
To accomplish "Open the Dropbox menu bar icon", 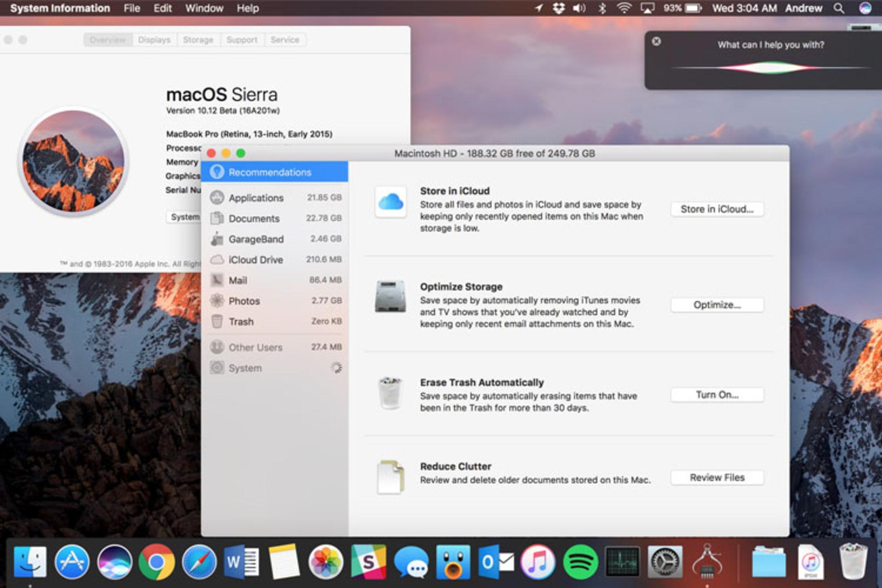I will [x=559, y=8].
